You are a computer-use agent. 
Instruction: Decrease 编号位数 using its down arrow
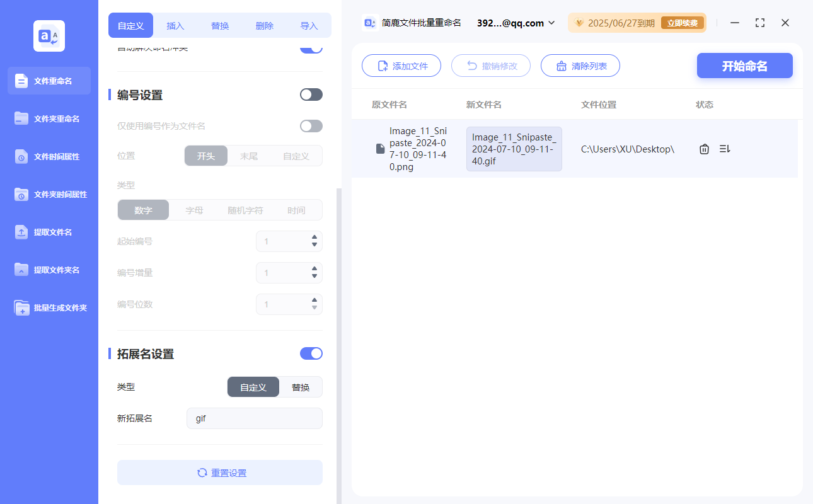313,307
